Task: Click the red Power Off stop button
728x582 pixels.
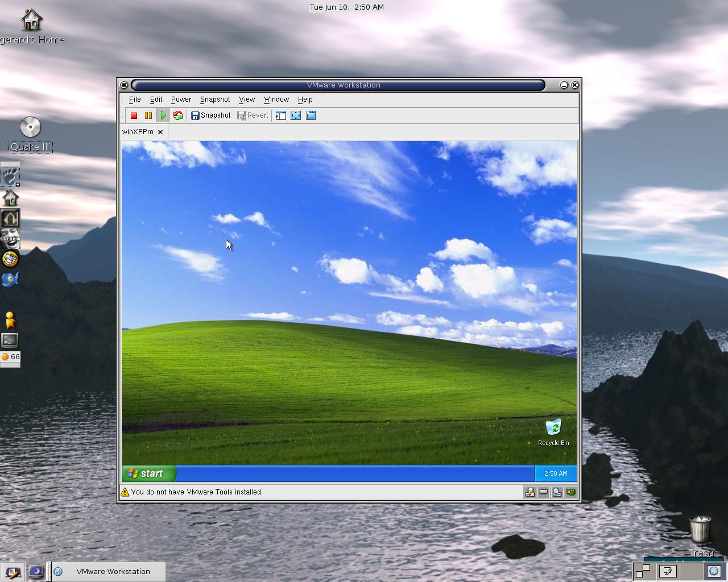Action: pyautogui.click(x=134, y=115)
